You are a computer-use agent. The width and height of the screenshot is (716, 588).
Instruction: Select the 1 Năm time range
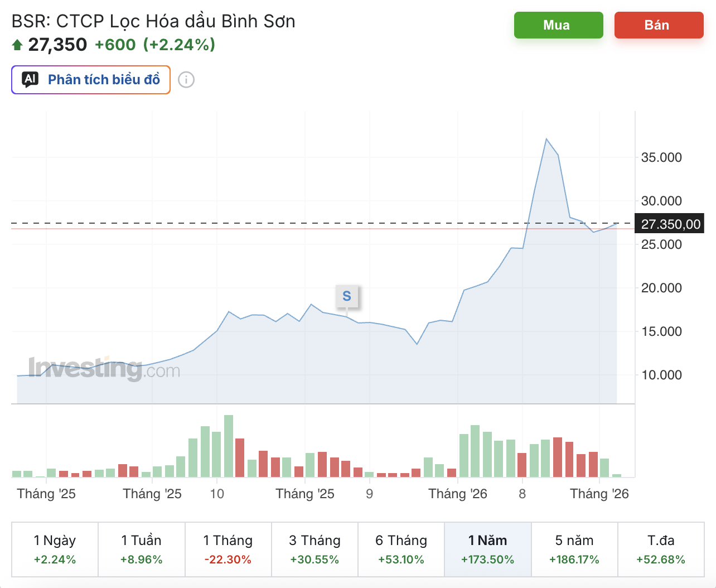coord(488,550)
